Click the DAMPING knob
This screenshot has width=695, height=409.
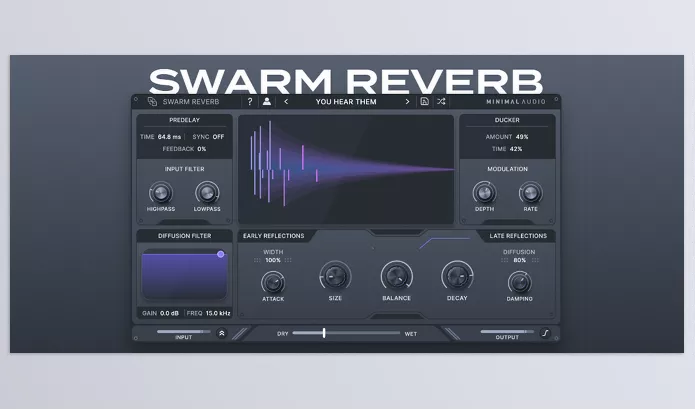(x=519, y=282)
